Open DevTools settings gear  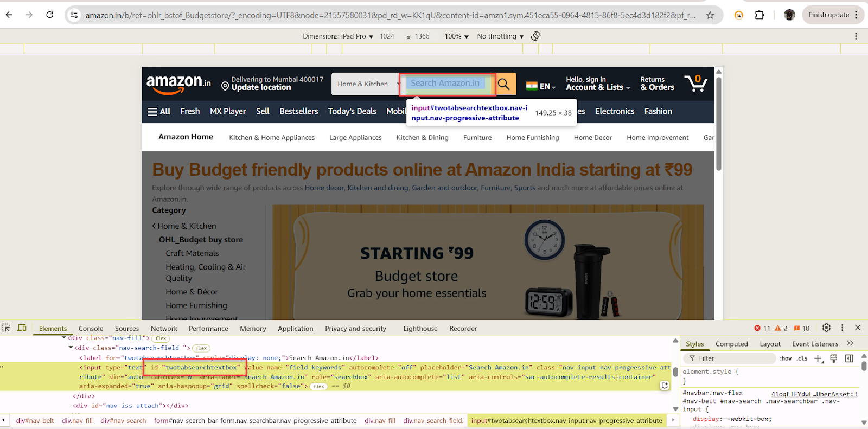pyautogui.click(x=826, y=328)
